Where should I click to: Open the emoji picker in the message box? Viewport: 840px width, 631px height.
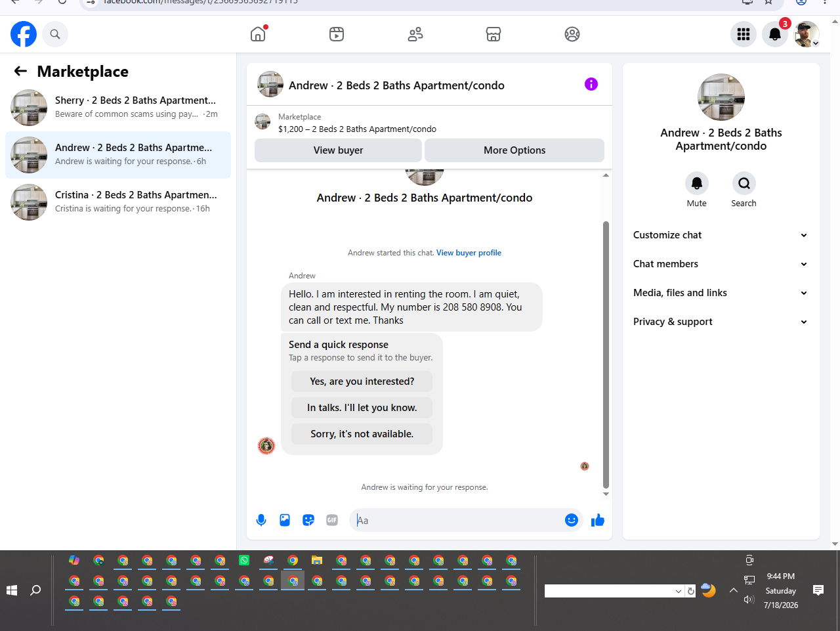(572, 520)
